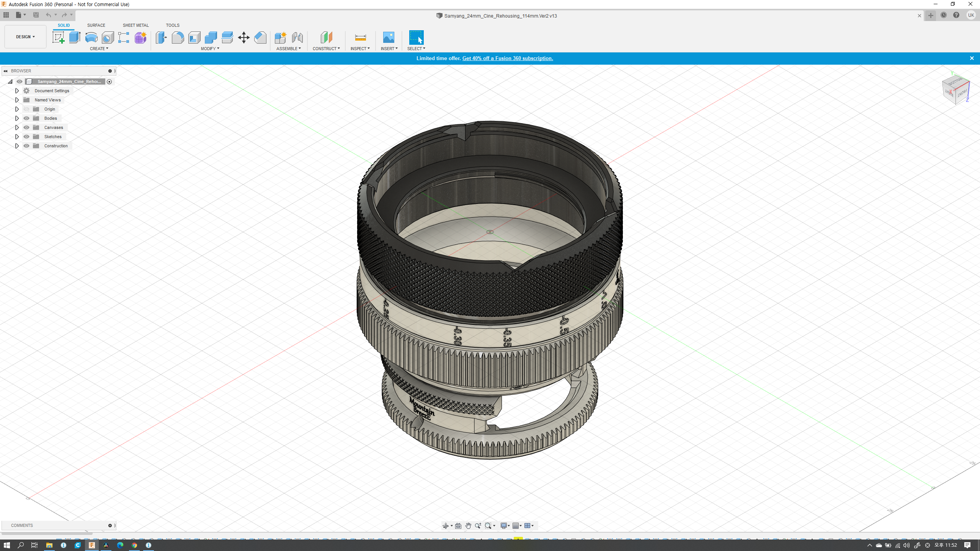Viewport: 980px width, 551px height.
Task: Choose the Shell tool
Action: 194,37
